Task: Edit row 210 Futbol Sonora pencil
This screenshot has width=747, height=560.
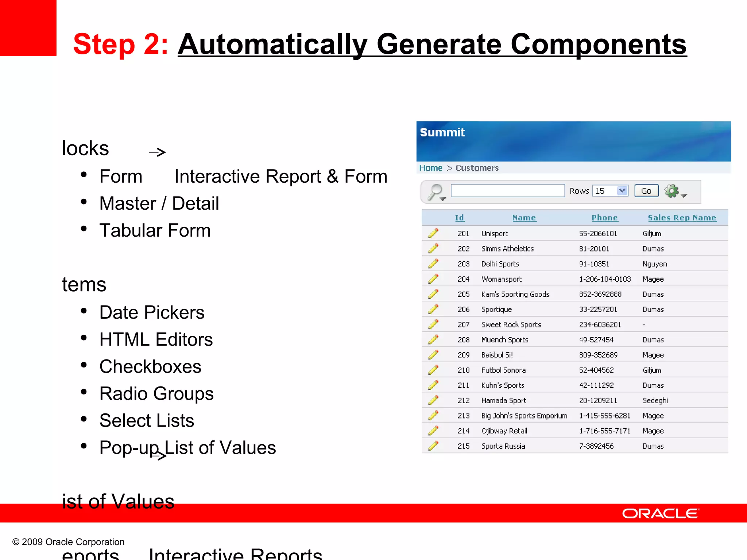Action: [433, 370]
